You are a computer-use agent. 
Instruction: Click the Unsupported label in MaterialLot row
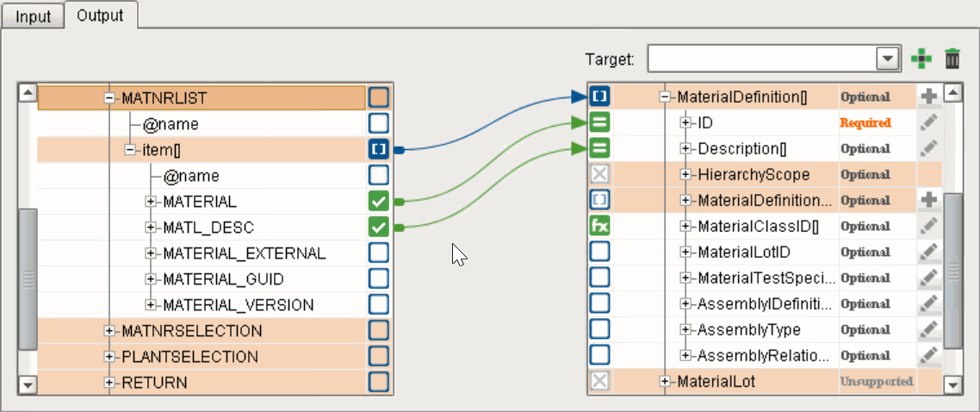pyautogui.click(x=876, y=381)
